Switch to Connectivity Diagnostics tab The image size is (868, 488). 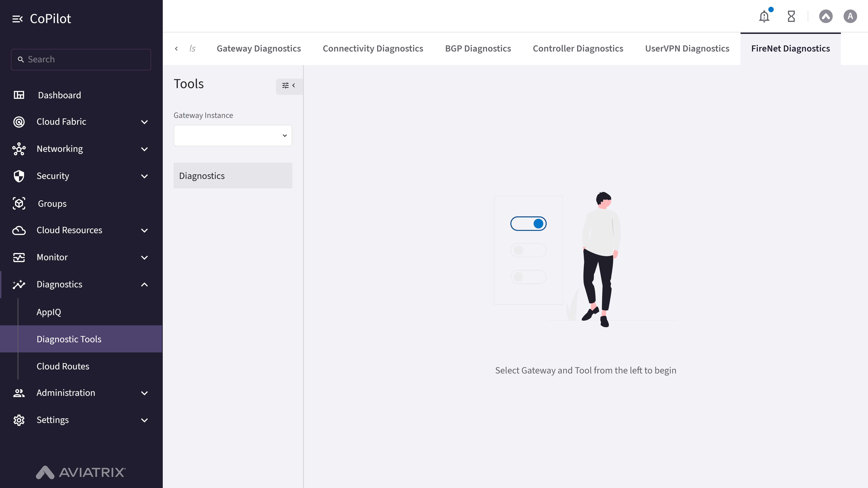[x=373, y=48]
